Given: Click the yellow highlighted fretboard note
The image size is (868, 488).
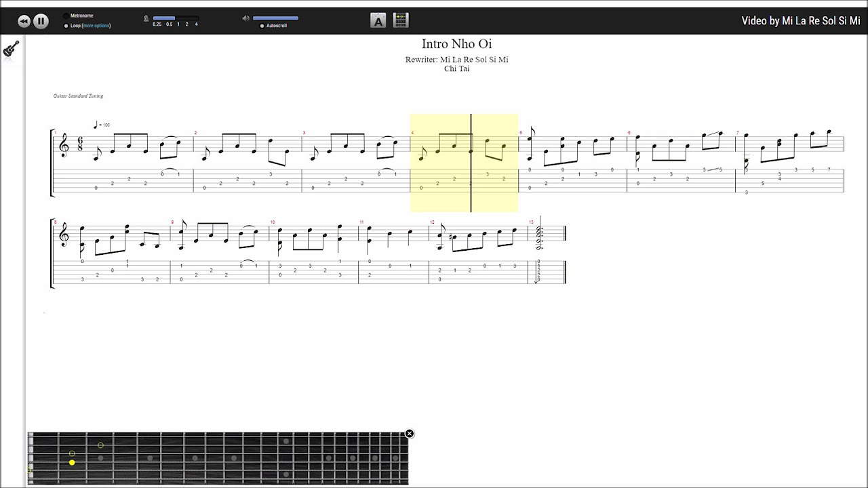Looking at the screenshot, I should tap(72, 462).
